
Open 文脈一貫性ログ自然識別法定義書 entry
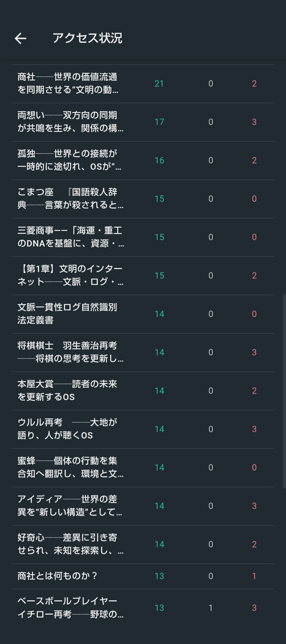tap(143, 314)
